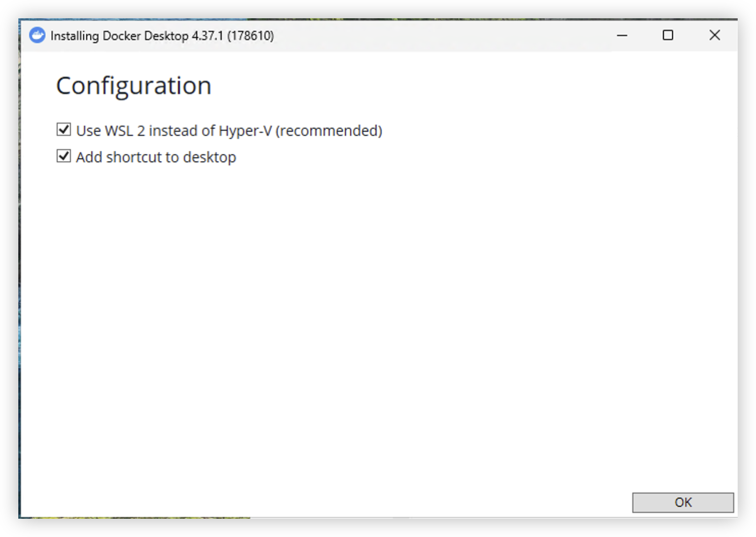Minimize the Docker Desktop installer window
The image size is (756, 537).
click(622, 35)
